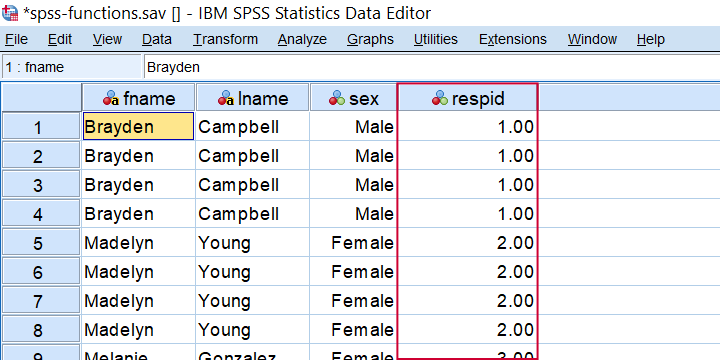The height and width of the screenshot is (360, 720).
Task: Open the Window menu
Action: tap(592, 39)
